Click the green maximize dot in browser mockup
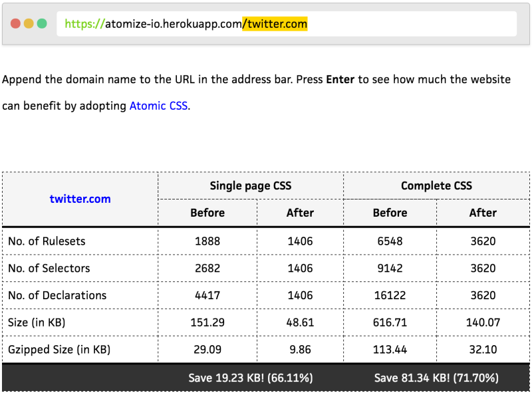532x395 pixels. point(42,24)
